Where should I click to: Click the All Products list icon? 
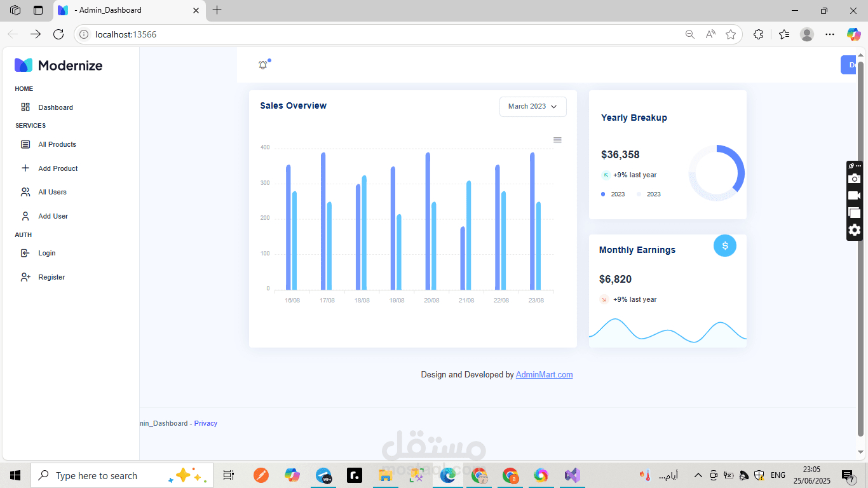tap(25, 144)
